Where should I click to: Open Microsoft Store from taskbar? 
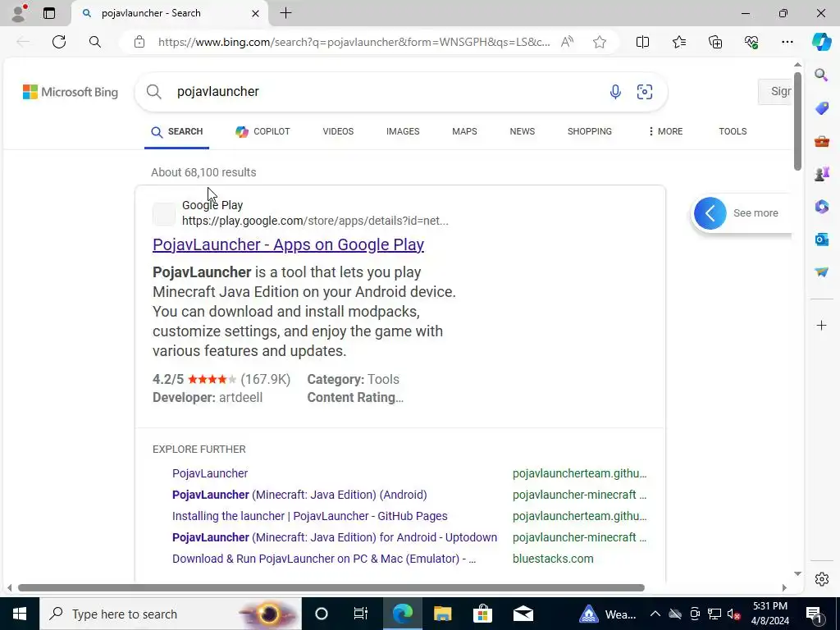(x=482, y=614)
